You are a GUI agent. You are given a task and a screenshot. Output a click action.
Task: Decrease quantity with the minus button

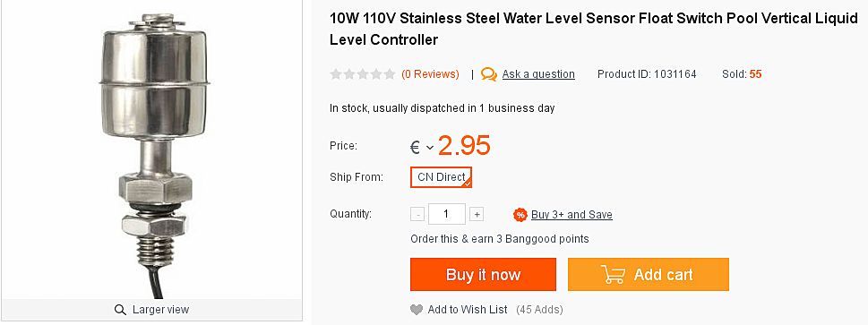click(x=418, y=214)
